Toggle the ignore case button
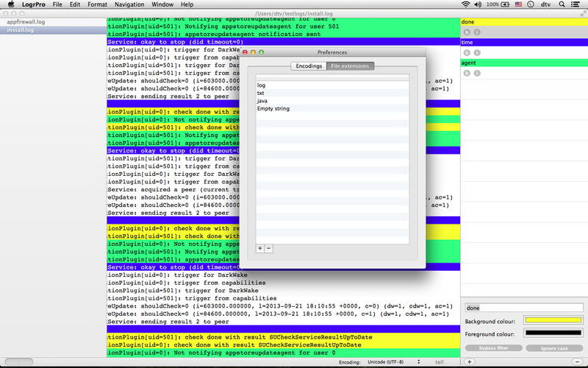588x368 pixels. point(553,347)
